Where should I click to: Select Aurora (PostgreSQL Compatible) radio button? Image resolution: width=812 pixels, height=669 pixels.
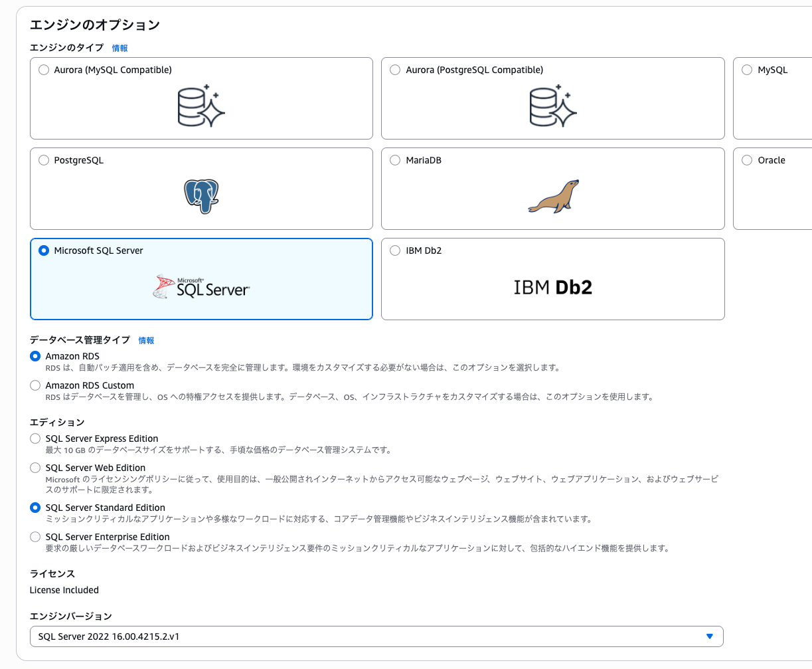(395, 70)
